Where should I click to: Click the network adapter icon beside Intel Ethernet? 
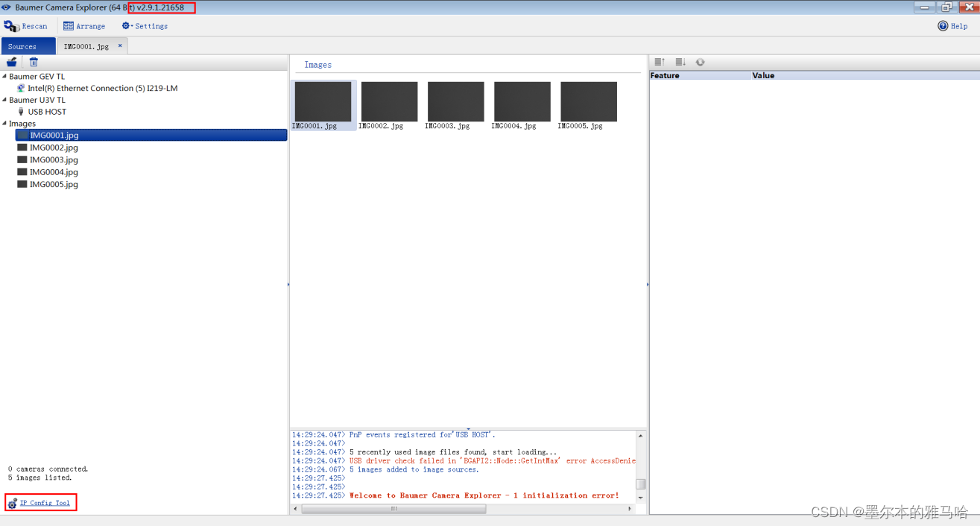pos(21,88)
